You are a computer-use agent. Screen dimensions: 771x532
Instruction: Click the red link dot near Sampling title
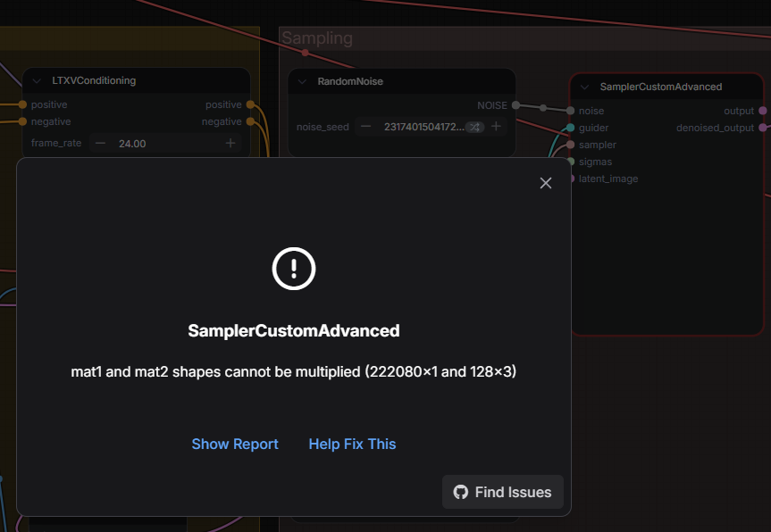[x=306, y=53]
